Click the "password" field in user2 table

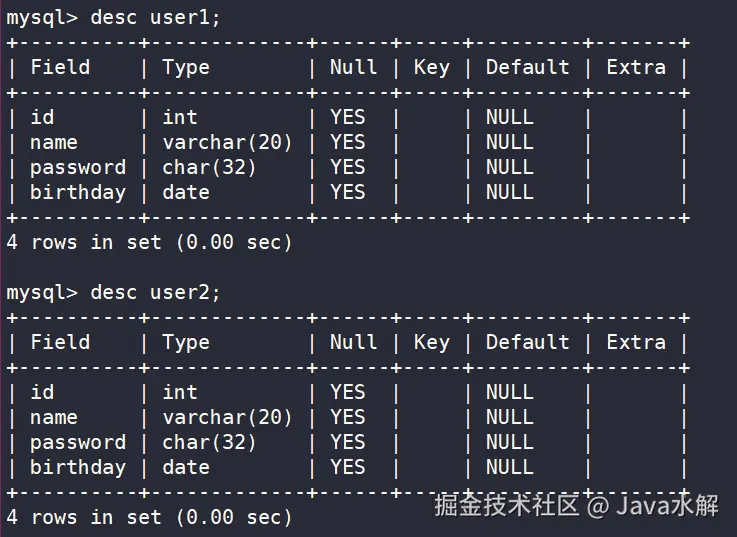tap(78, 442)
